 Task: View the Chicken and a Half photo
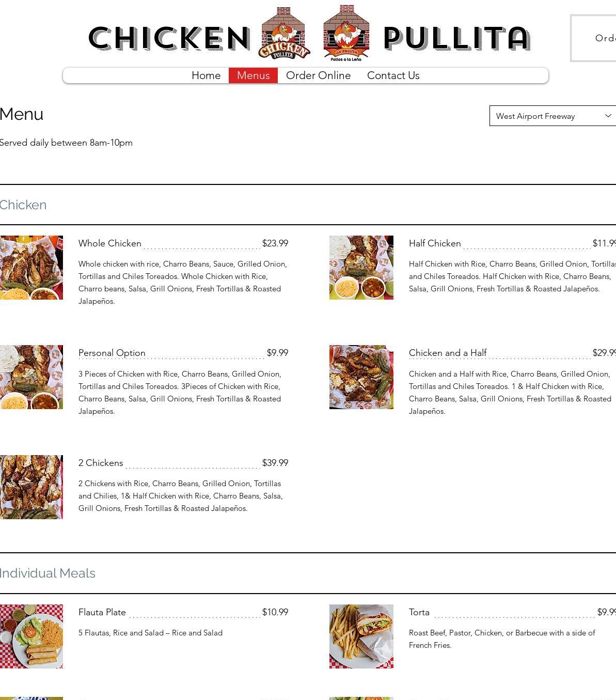(x=361, y=377)
